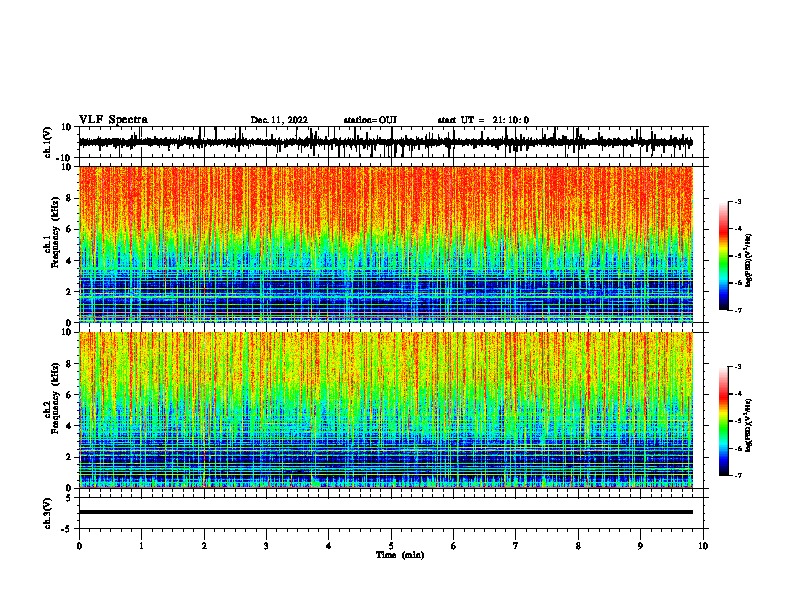Click the time axis end label "10"
Viewport: 792px width, 612px height.
point(703,546)
